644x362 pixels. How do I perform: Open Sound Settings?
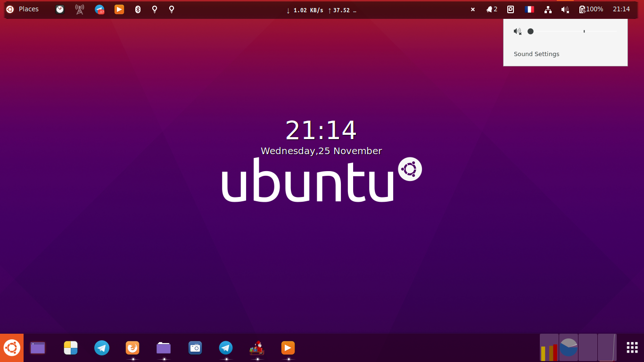tap(537, 54)
